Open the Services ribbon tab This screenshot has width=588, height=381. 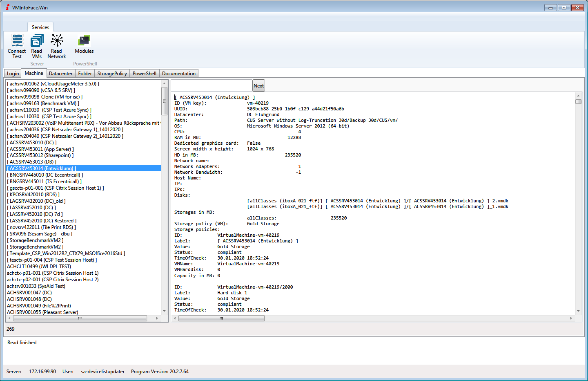[x=40, y=27]
